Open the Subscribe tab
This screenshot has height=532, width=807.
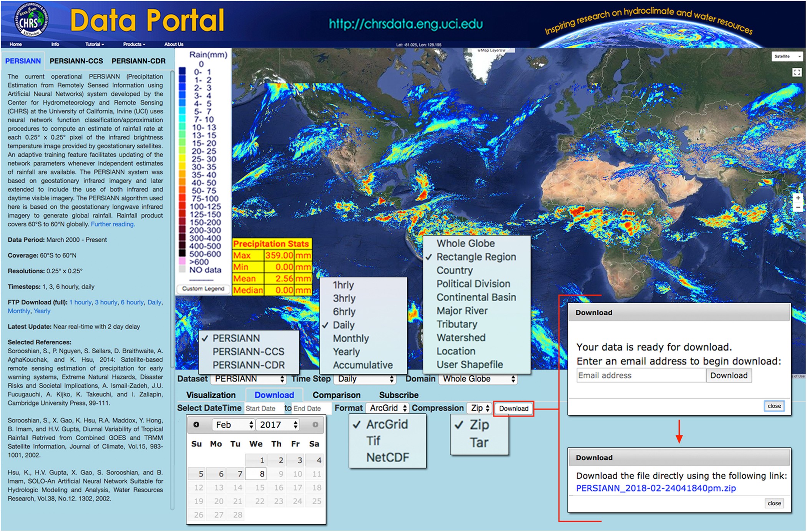[399, 395]
